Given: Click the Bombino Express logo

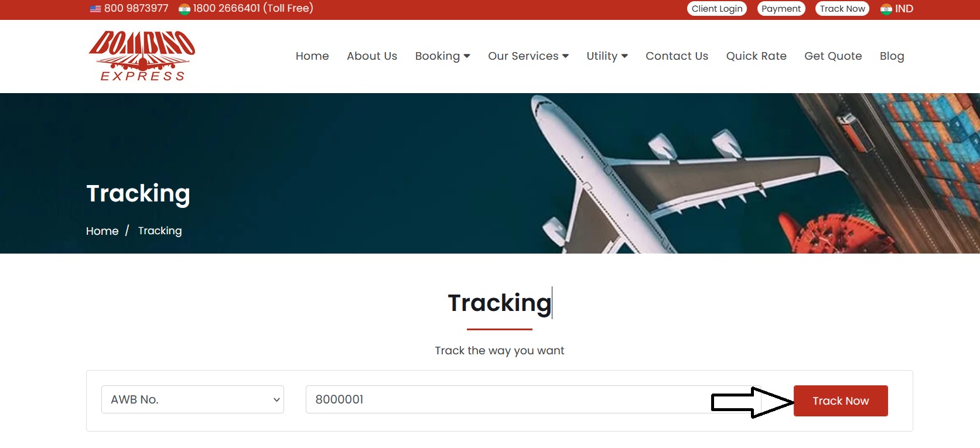Looking at the screenshot, I should click(x=142, y=56).
